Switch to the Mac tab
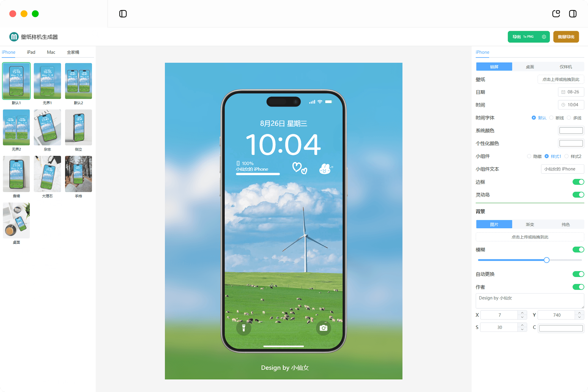The height and width of the screenshot is (392, 588). coord(51,52)
